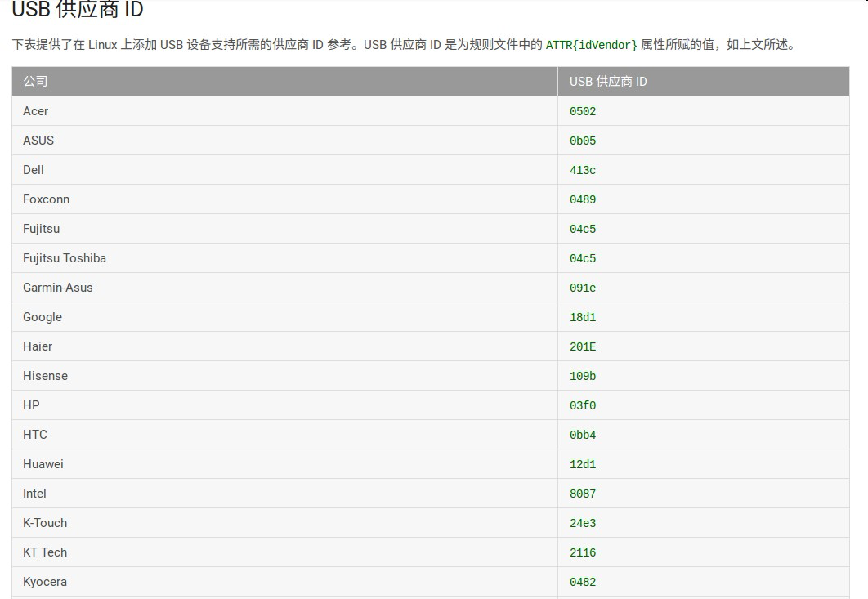Select vendor ID 0502
The height and width of the screenshot is (599, 868).
(x=583, y=111)
